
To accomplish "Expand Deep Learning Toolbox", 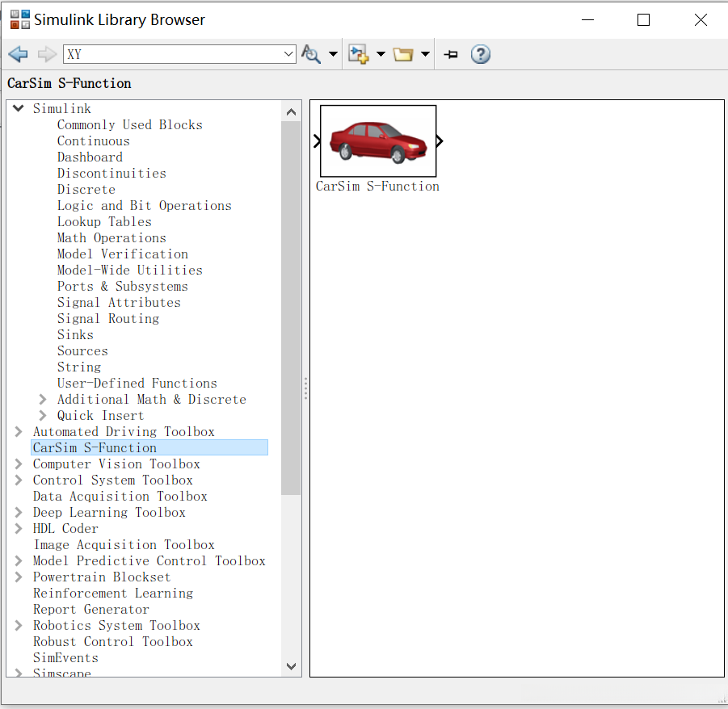I will tap(19, 512).
